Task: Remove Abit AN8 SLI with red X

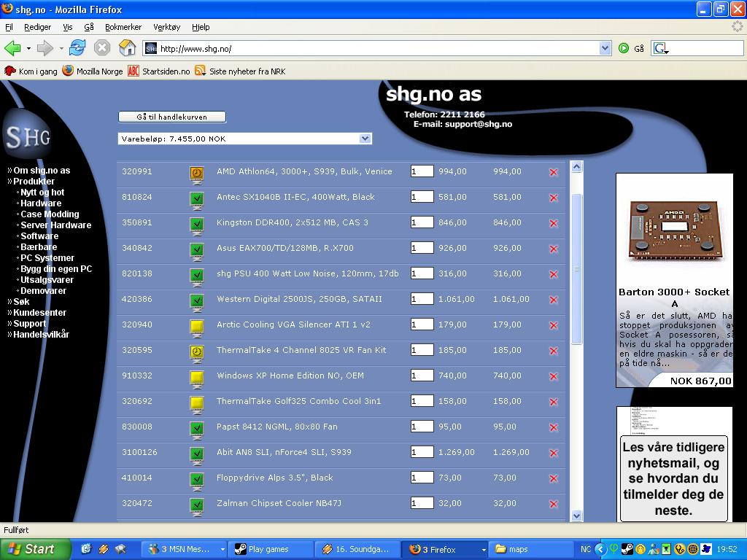Action: click(x=553, y=453)
